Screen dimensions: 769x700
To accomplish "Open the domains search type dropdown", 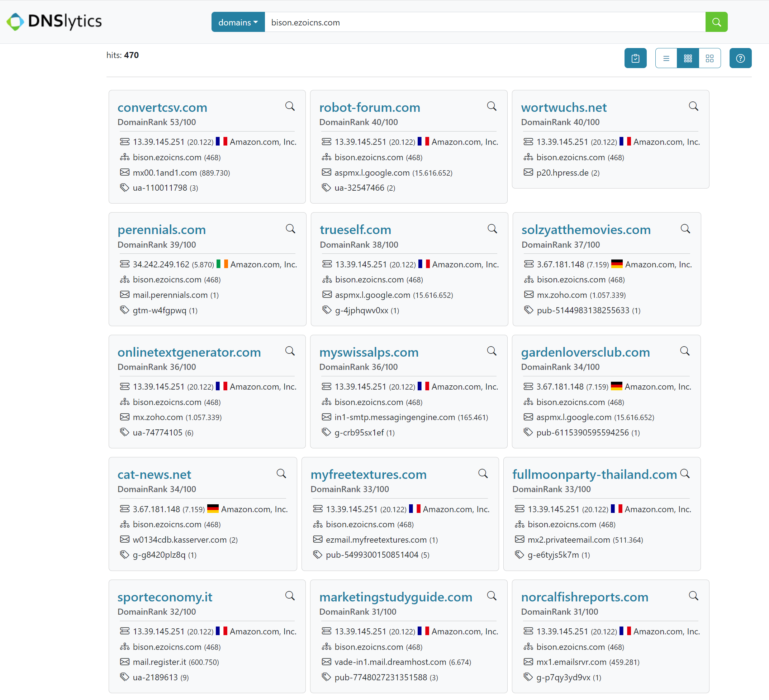I will click(238, 22).
